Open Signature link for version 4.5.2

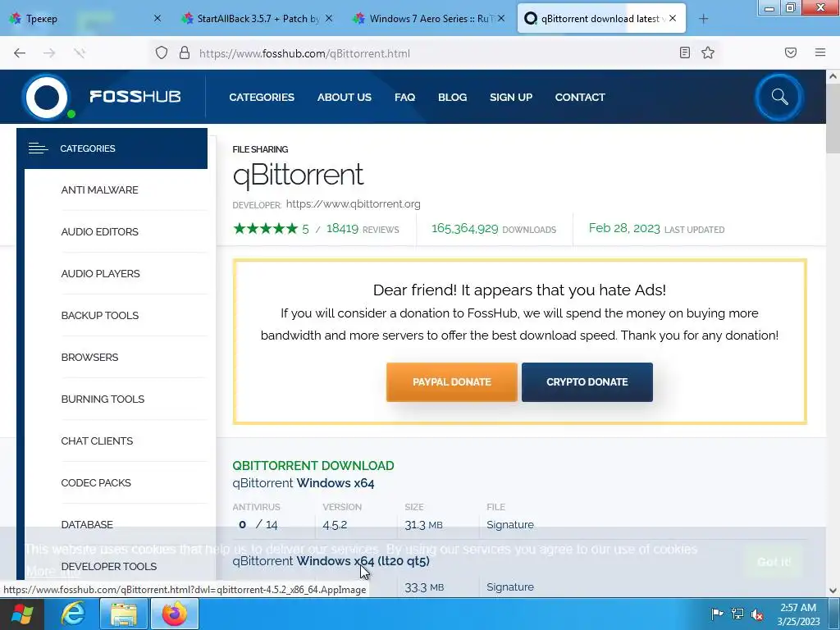[510, 524]
